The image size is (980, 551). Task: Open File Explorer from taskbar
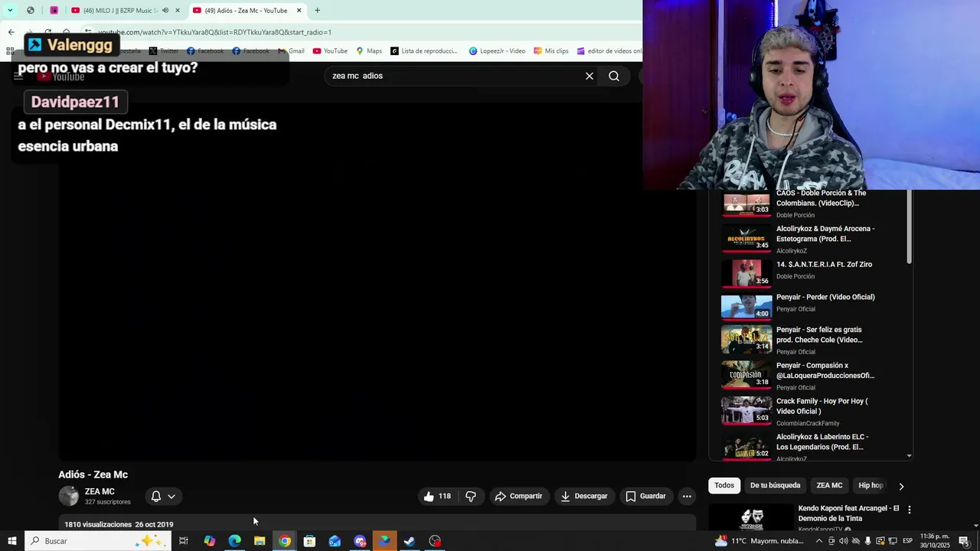coord(260,541)
